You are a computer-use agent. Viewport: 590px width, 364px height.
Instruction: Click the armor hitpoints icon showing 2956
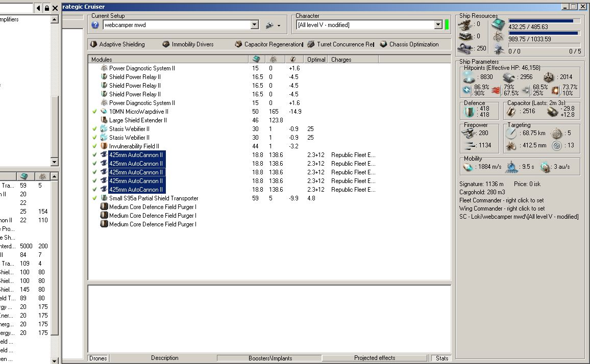click(509, 77)
